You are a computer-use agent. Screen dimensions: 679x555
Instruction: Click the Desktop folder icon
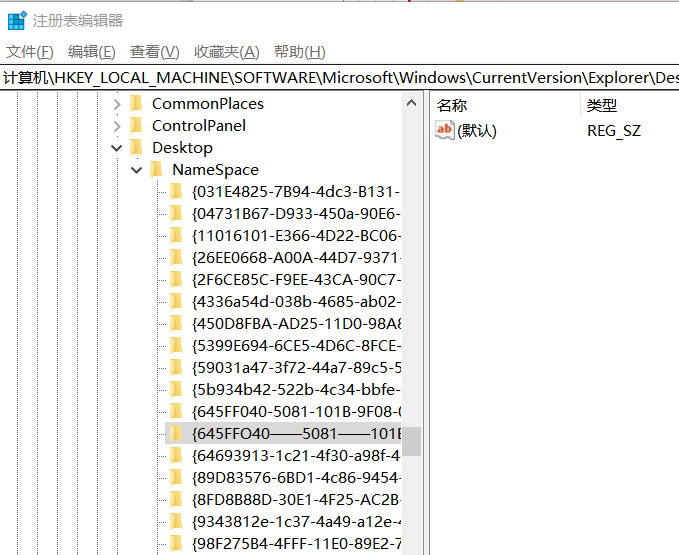[136, 148]
